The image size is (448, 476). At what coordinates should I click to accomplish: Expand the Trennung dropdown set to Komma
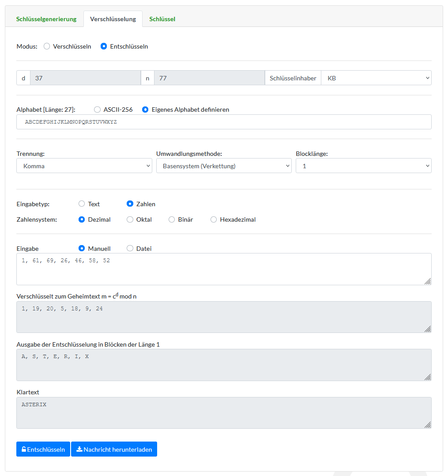[84, 166]
